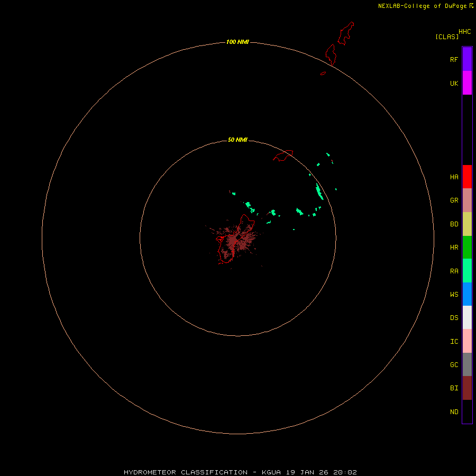This screenshot has width=476, height=476.
Task: Click the WS blue legend swatch
Action: click(x=467, y=294)
